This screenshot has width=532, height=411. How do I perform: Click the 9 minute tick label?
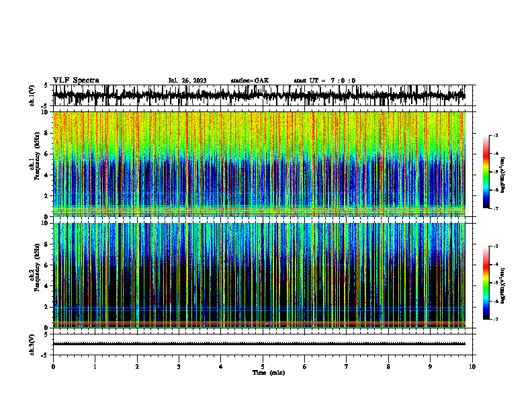point(430,367)
